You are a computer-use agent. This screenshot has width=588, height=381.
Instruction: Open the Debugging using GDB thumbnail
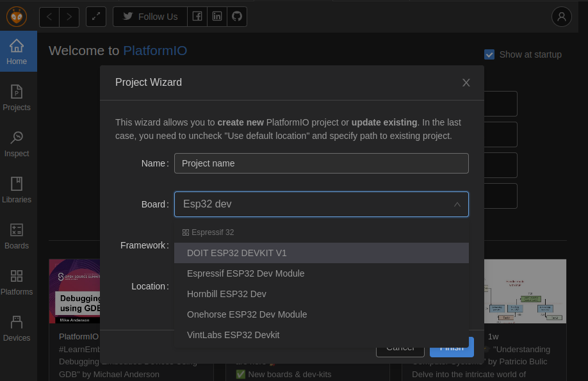pos(75,291)
